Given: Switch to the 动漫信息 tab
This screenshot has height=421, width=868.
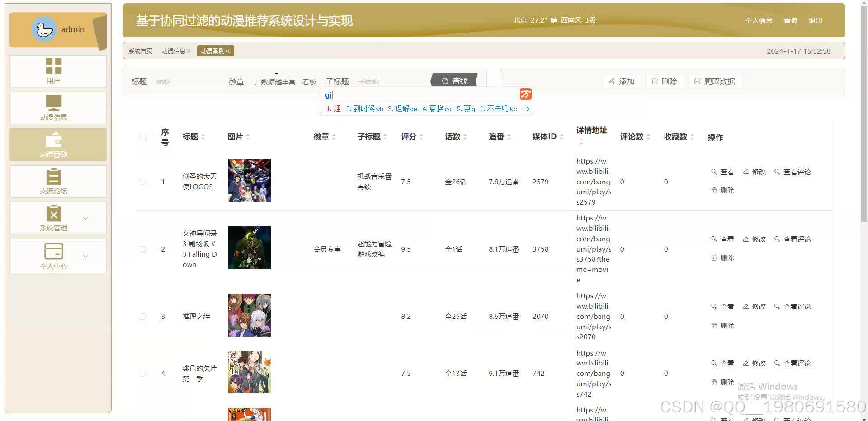Looking at the screenshot, I should 173,51.
